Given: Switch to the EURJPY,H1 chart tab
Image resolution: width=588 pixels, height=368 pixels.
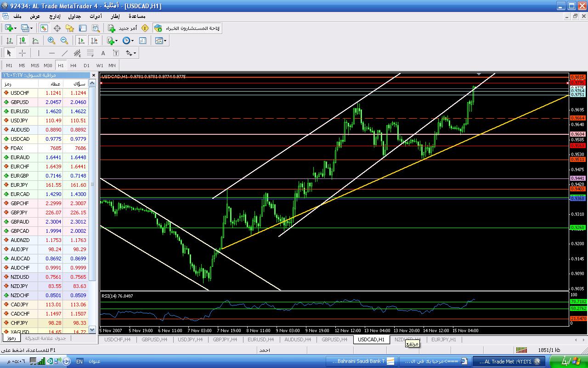Looking at the screenshot, I should [443, 339].
